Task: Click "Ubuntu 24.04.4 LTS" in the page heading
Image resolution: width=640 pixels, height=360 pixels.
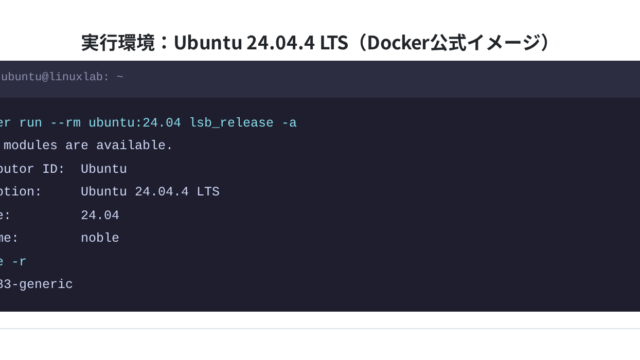Action: click(x=261, y=43)
